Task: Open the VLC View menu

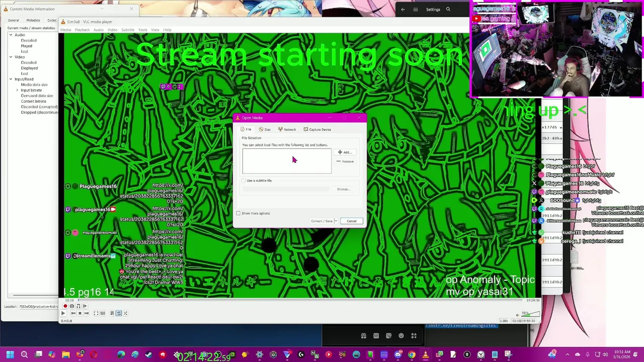Action: pyautogui.click(x=155, y=30)
